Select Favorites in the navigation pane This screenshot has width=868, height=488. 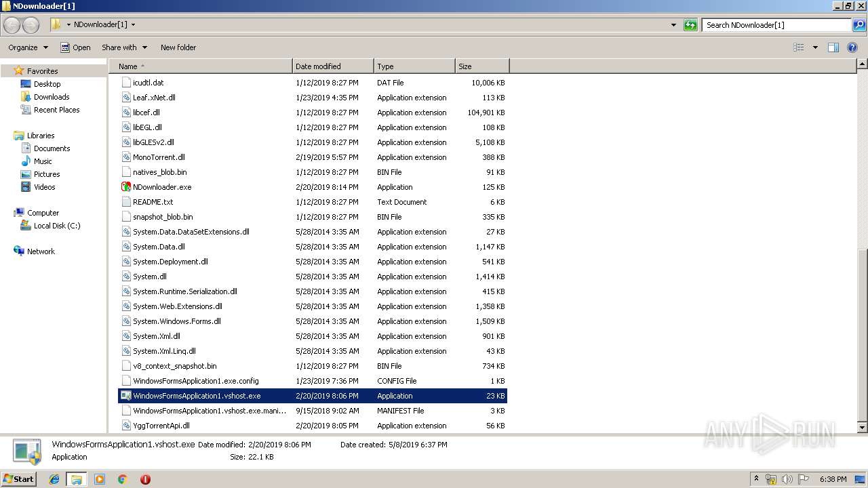tap(42, 71)
